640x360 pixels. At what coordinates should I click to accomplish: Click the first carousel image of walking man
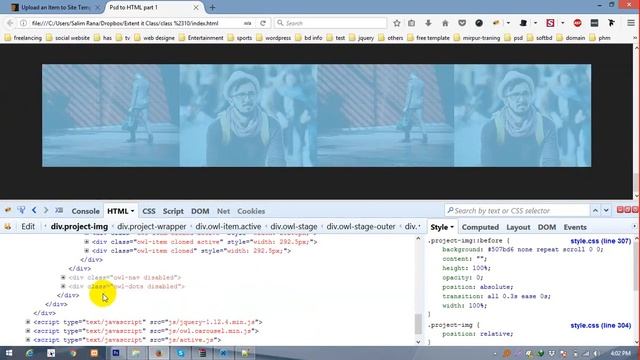coord(111,116)
